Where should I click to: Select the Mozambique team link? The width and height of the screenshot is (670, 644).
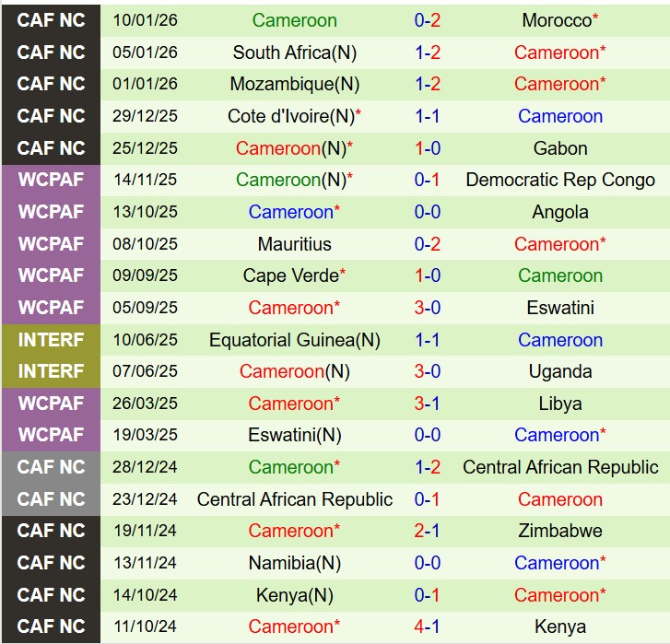pyautogui.click(x=281, y=84)
